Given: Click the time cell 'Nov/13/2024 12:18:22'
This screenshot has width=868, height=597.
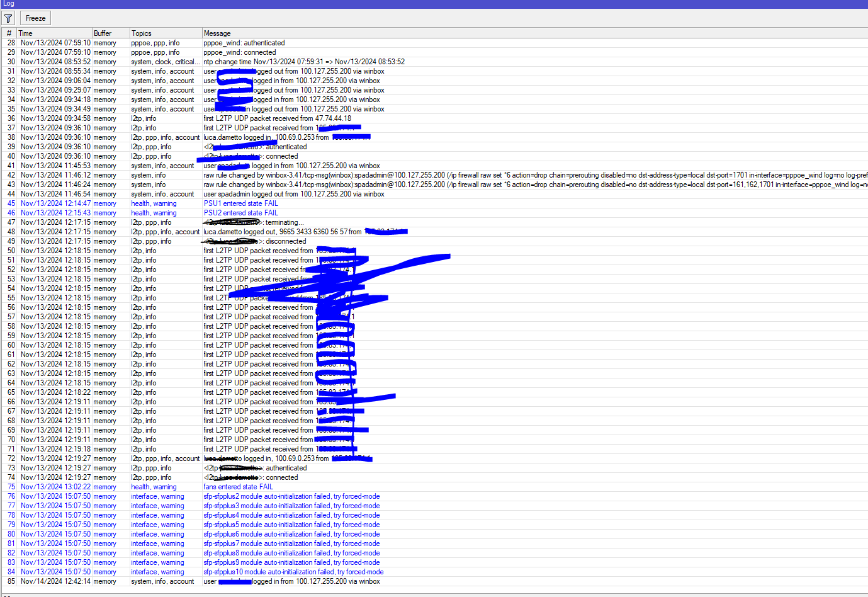Looking at the screenshot, I should (55, 392).
